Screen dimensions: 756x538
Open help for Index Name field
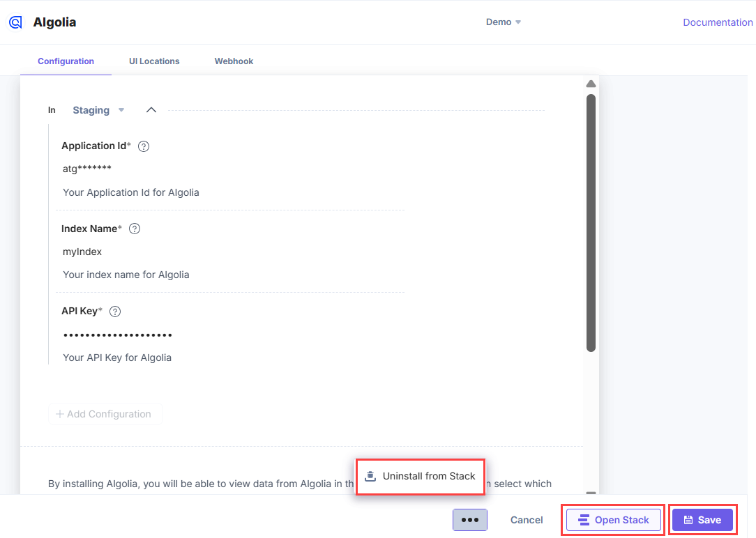pyautogui.click(x=135, y=229)
